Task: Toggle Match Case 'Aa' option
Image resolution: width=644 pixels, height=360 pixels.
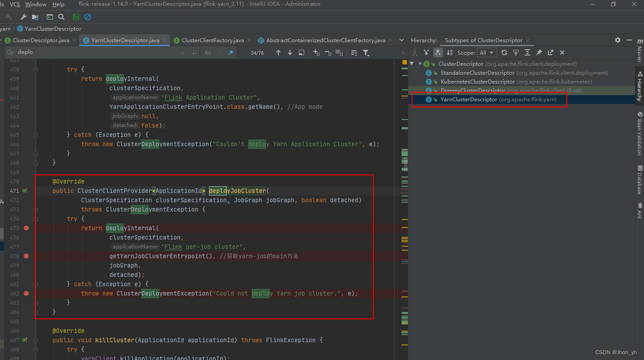Action: tap(208, 52)
